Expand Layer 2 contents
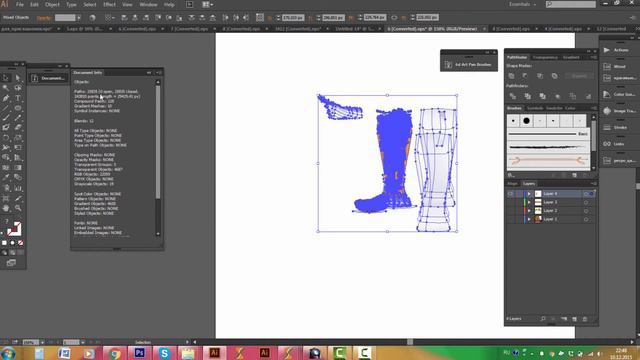The image size is (640, 360). pos(529,211)
